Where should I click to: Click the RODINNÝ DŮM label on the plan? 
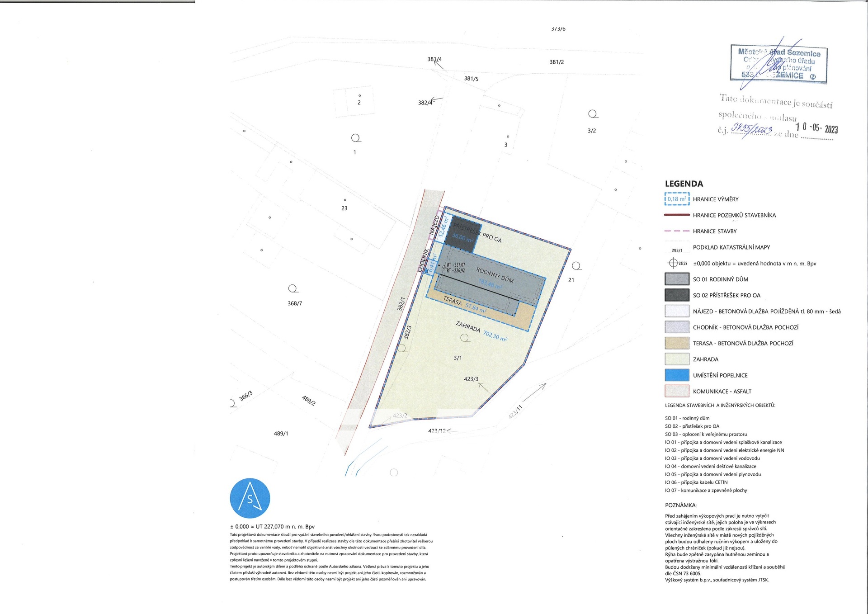(x=495, y=275)
